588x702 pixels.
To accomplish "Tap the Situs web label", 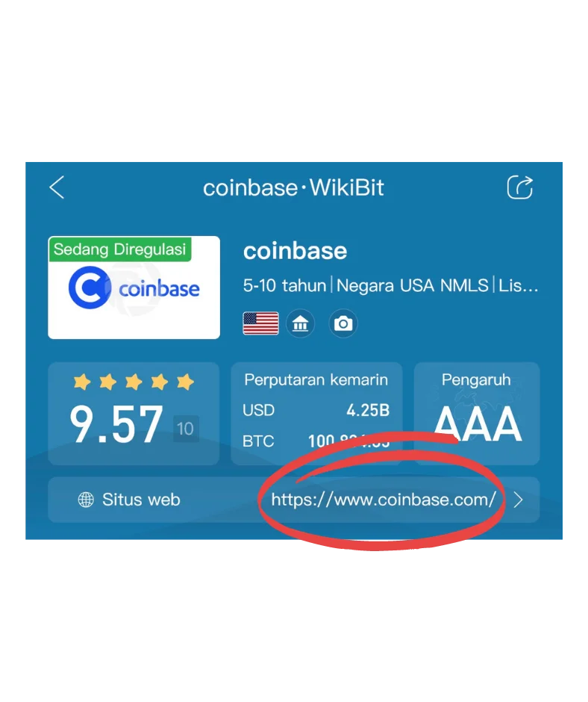I will click(x=141, y=500).
